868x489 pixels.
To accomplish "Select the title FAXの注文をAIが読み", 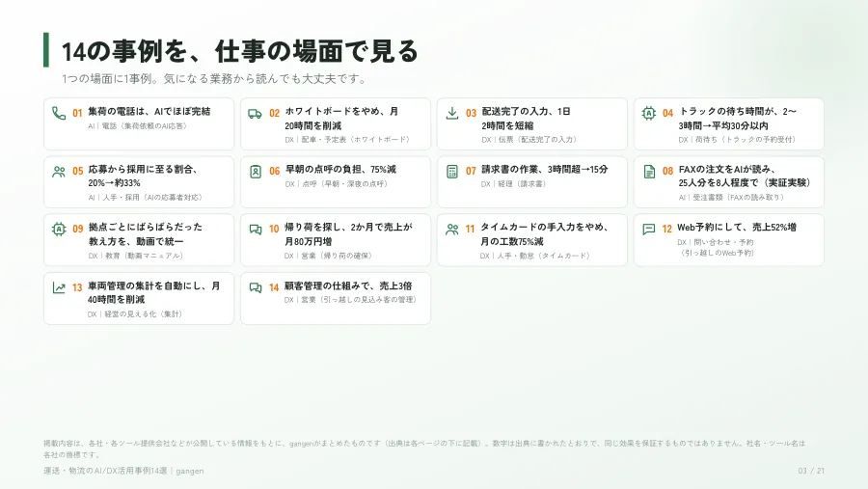I will [744, 177].
